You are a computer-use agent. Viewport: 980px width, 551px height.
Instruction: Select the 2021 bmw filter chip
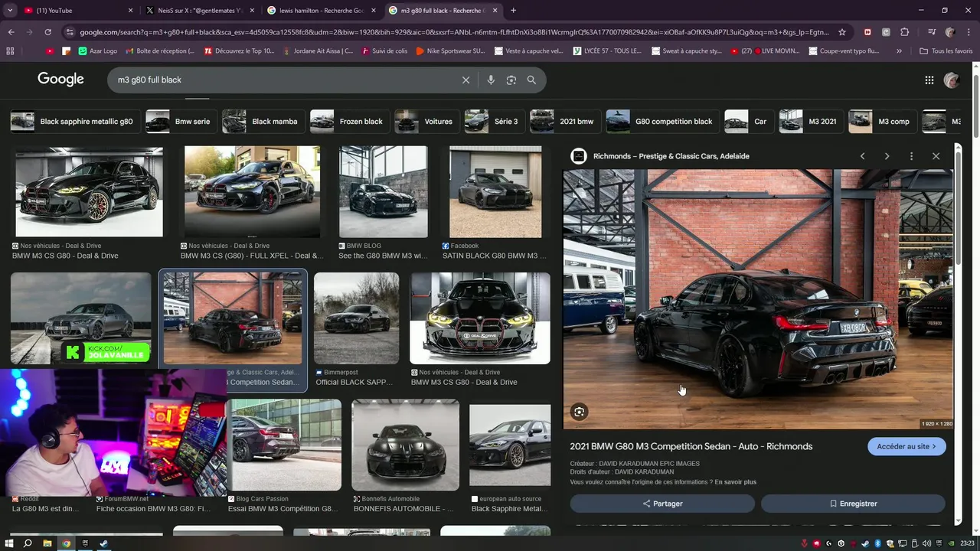click(564, 122)
